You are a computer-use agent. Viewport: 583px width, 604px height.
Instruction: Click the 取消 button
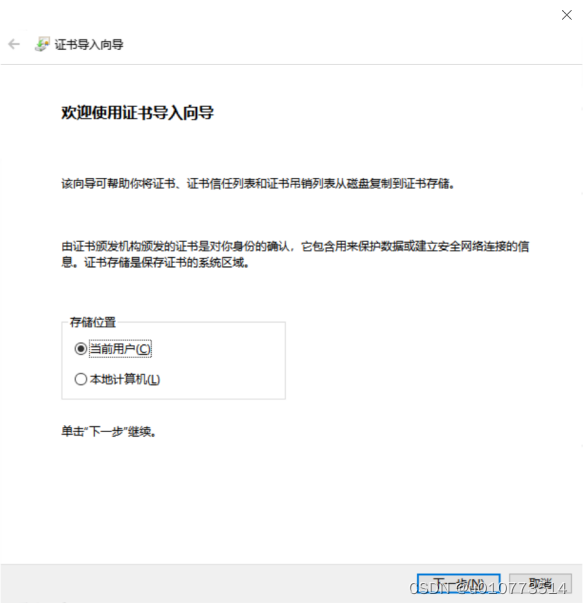click(540, 584)
